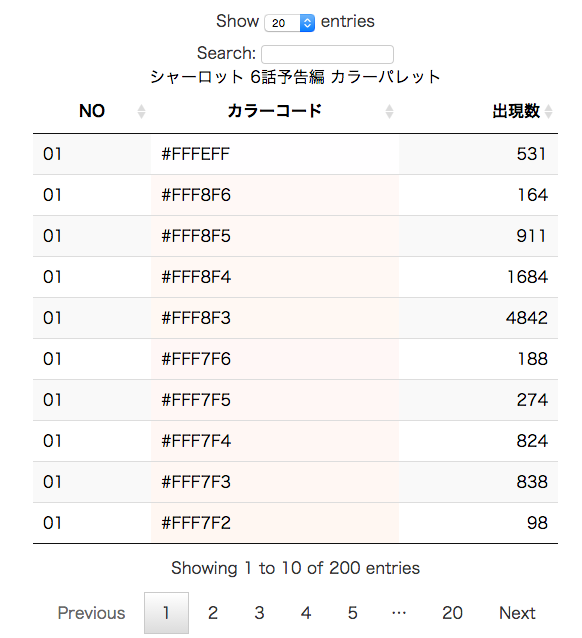Select current page 1 button
Image resolution: width=582 pixels, height=638 pixels.
tap(166, 613)
